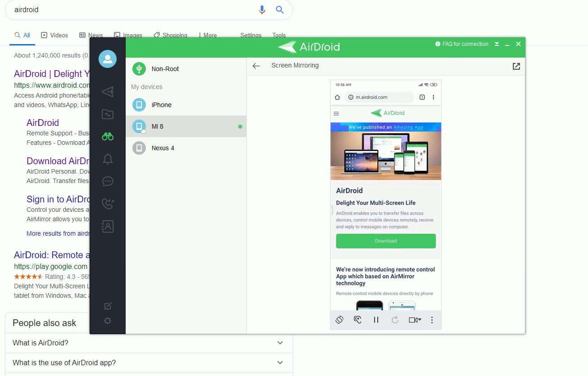This screenshot has width=588, height=376.
Task: Switch to the All results tab
Action: [x=22, y=35]
